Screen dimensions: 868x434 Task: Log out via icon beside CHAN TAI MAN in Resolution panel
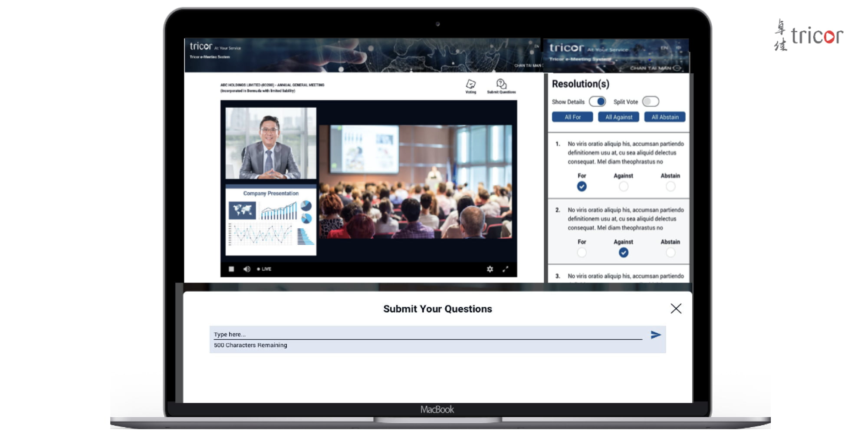677,68
